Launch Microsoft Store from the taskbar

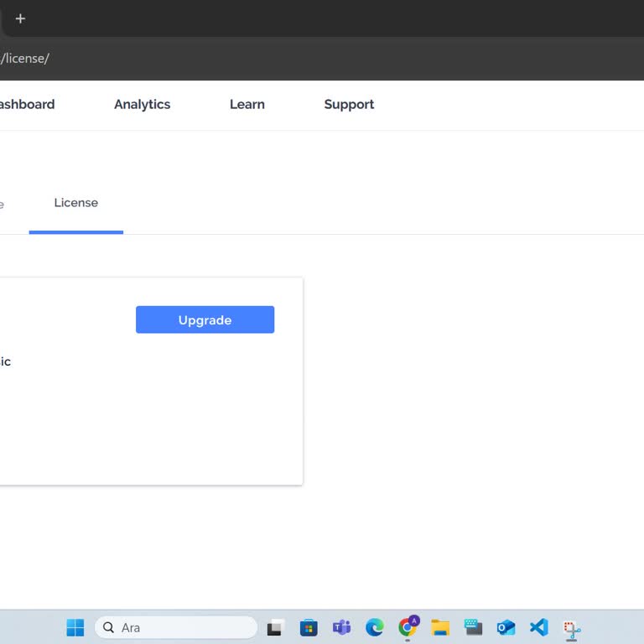click(x=309, y=627)
